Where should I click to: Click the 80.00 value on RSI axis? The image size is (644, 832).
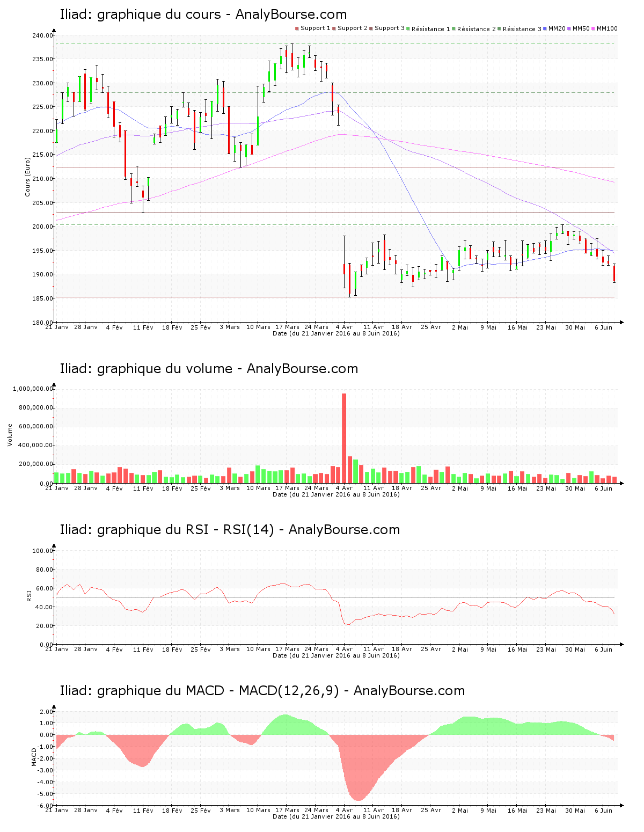[45, 570]
